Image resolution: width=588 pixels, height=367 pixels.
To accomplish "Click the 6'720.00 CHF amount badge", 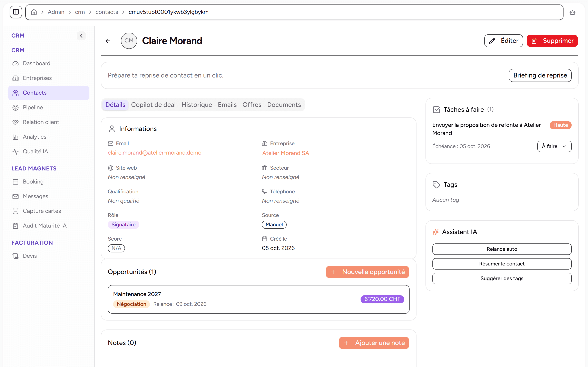I will [x=382, y=299].
